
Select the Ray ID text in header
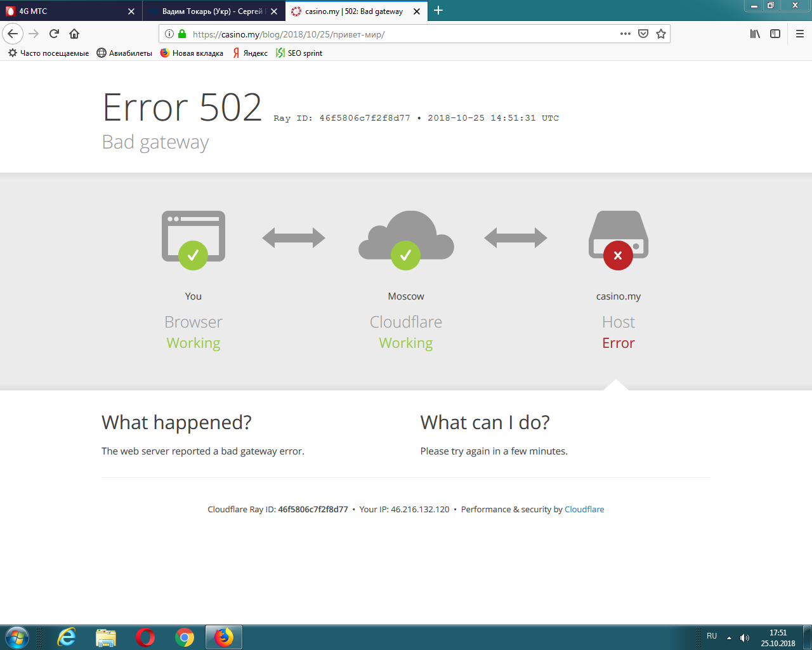pos(342,118)
